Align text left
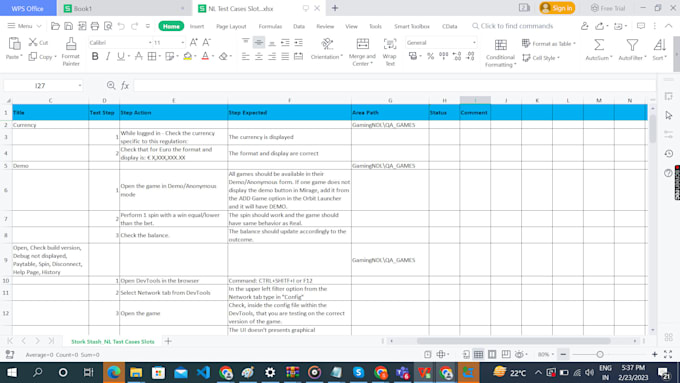Viewport: 680px width, 383px height. pos(245,56)
